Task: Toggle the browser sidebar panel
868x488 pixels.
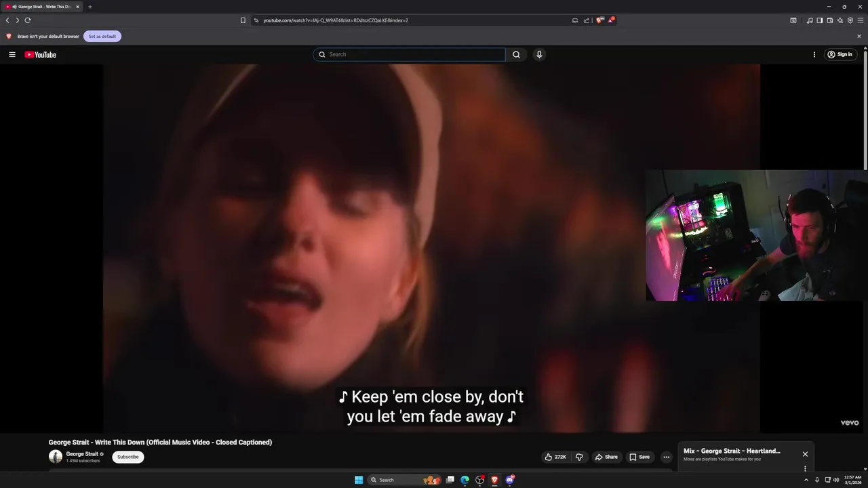Action: point(820,20)
